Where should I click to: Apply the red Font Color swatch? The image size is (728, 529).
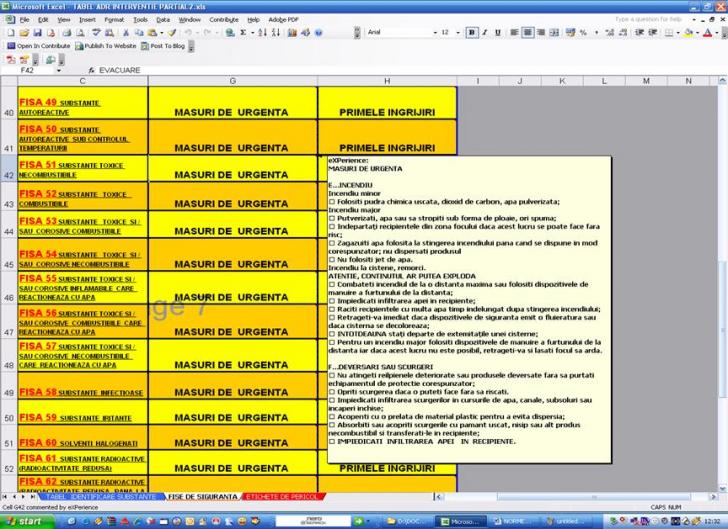coord(708,33)
